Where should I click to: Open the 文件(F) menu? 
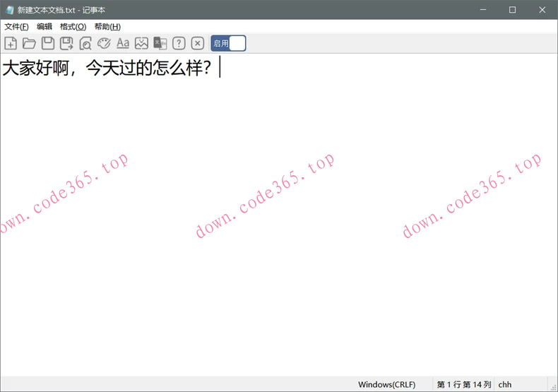click(16, 27)
